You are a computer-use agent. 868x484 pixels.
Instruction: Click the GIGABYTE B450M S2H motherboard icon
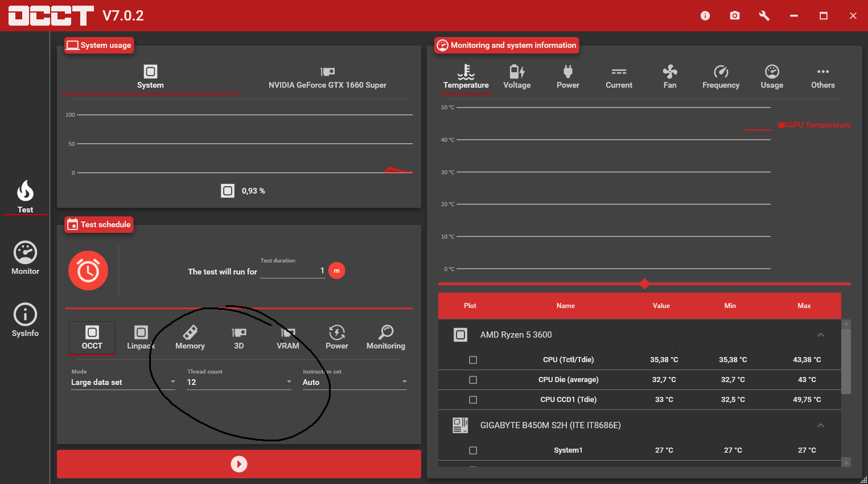coord(460,425)
